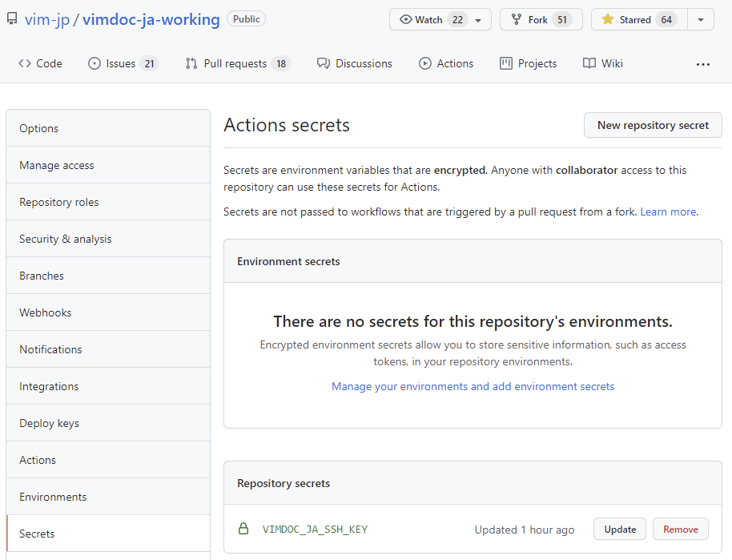
Task: Click the VIMDOC_JA_SSH_KEY secret name
Action: click(x=315, y=530)
